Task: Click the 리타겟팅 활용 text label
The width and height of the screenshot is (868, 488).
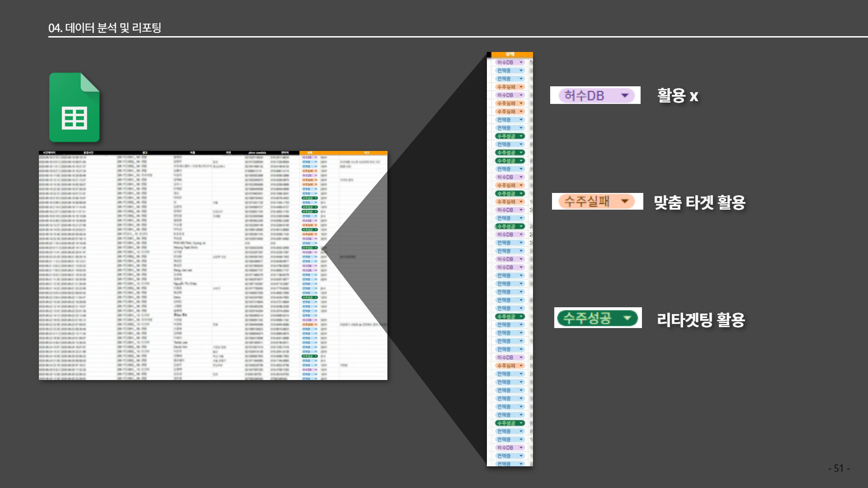Action: (701, 319)
